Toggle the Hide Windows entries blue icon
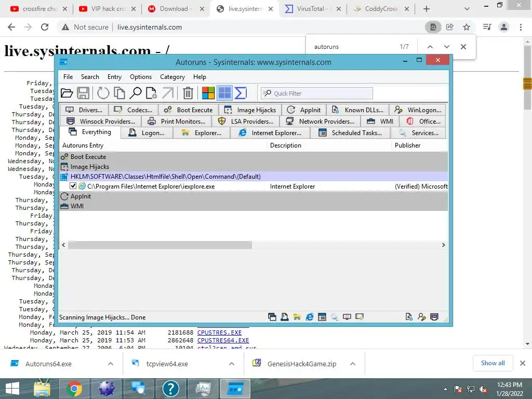 224,93
